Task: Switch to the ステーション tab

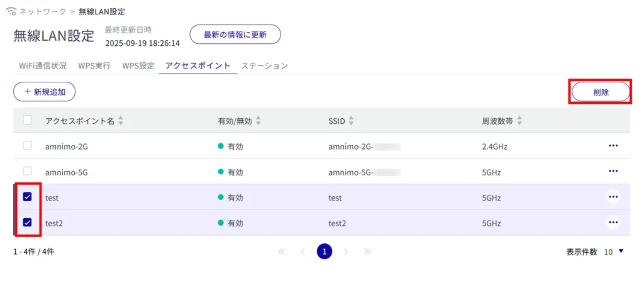Action: click(265, 65)
